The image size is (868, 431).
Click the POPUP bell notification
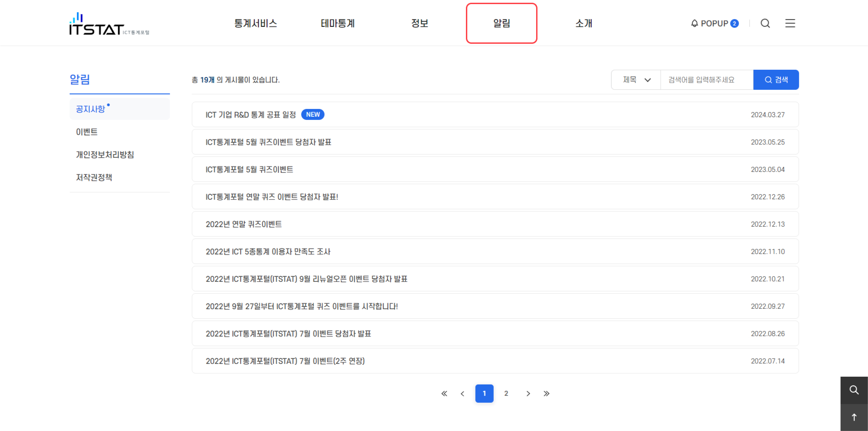pyautogui.click(x=715, y=23)
